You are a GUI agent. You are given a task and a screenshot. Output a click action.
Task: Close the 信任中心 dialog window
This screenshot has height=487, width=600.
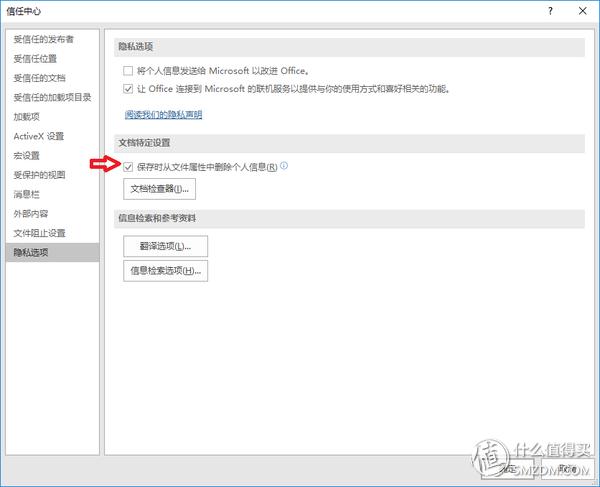click(x=582, y=11)
